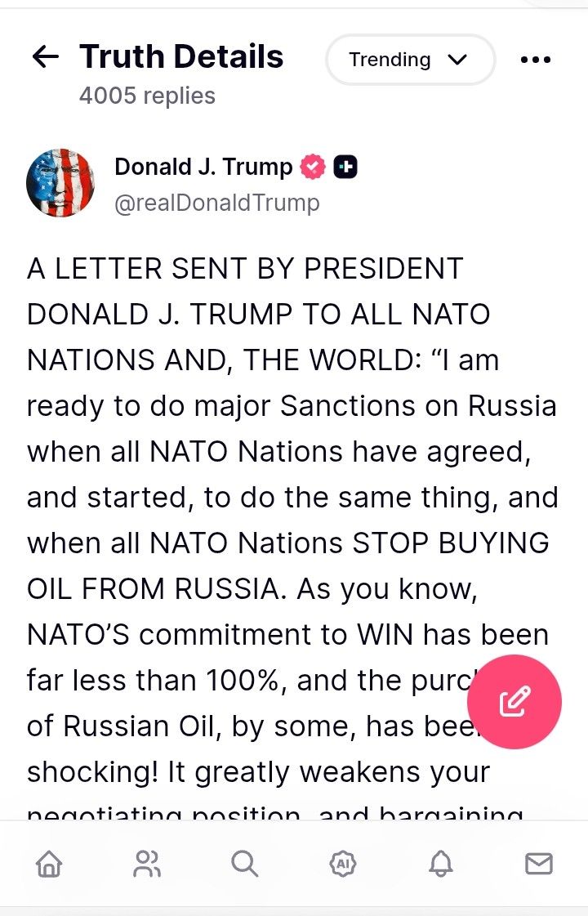The image size is (588, 916).
Task: Launch the AI assistant icon
Action: [342, 864]
